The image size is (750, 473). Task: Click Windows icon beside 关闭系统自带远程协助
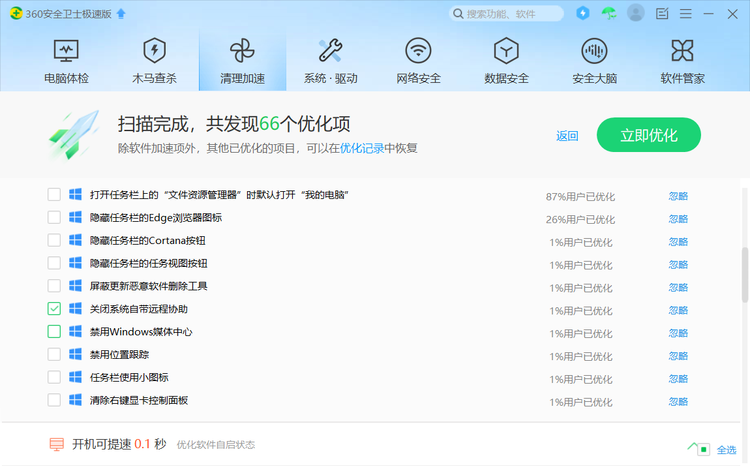click(x=75, y=308)
